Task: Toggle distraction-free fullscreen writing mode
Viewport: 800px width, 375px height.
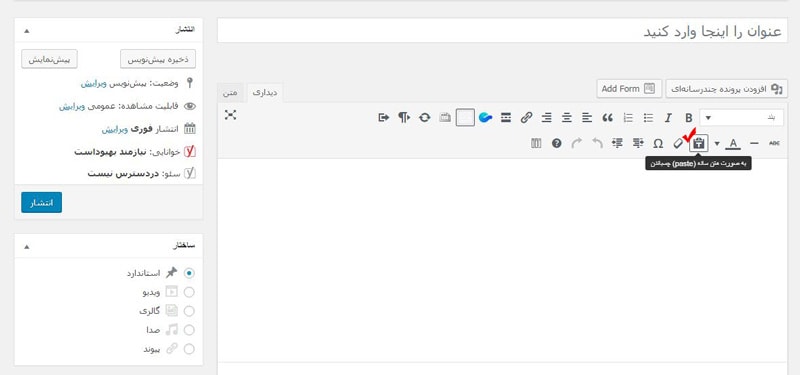Action: tap(231, 115)
